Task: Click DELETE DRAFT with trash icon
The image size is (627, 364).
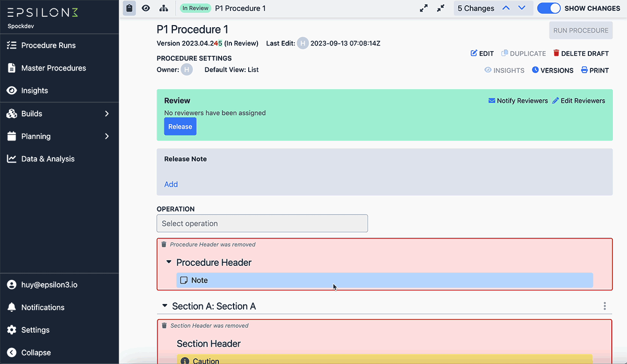Action: (x=581, y=53)
